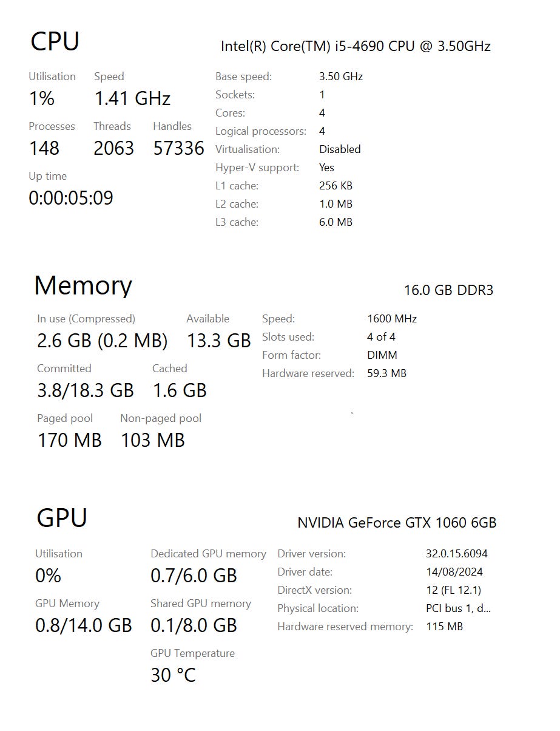The image size is (560, 731).
Task: Click the Dedicated GPU memory 0.7/6.0 GB value
Action: tap(194, 576)
